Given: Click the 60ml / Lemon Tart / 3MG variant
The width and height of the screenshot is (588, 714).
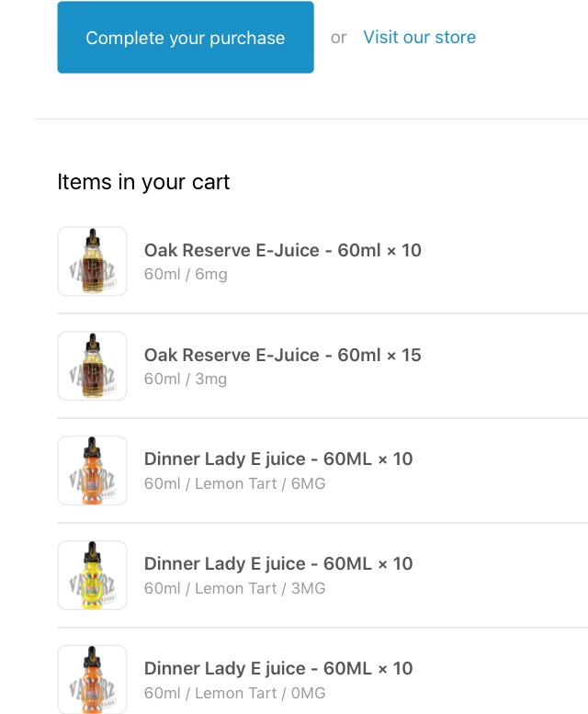Looking at the screenshot, I should (x=234, y=588).
